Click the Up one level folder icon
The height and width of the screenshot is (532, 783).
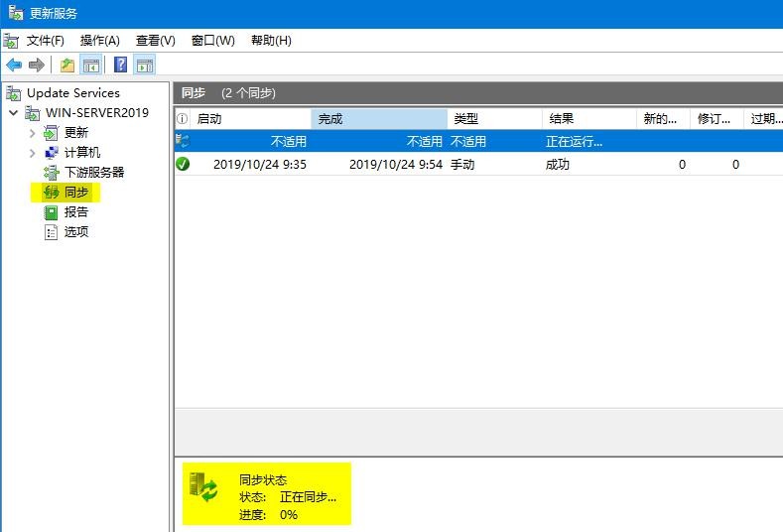[67, 66]
